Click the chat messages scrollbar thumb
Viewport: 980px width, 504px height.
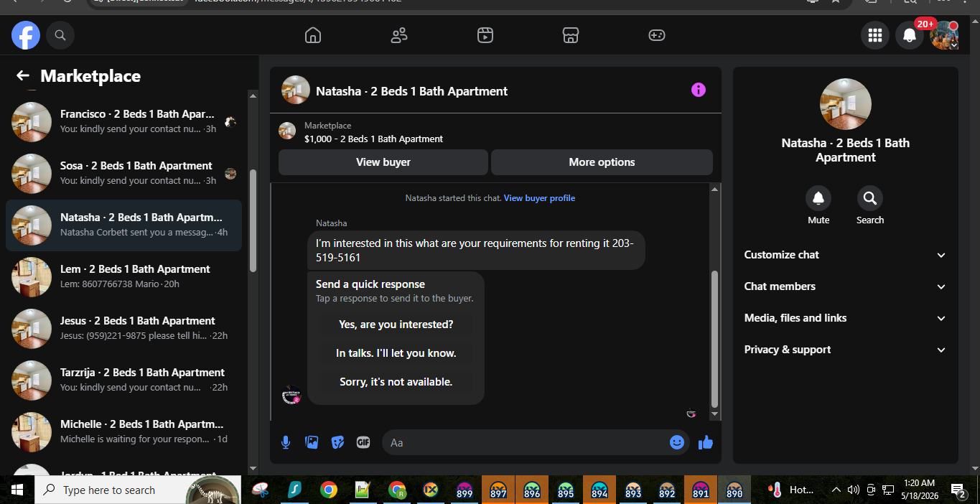tap(714, 339)
